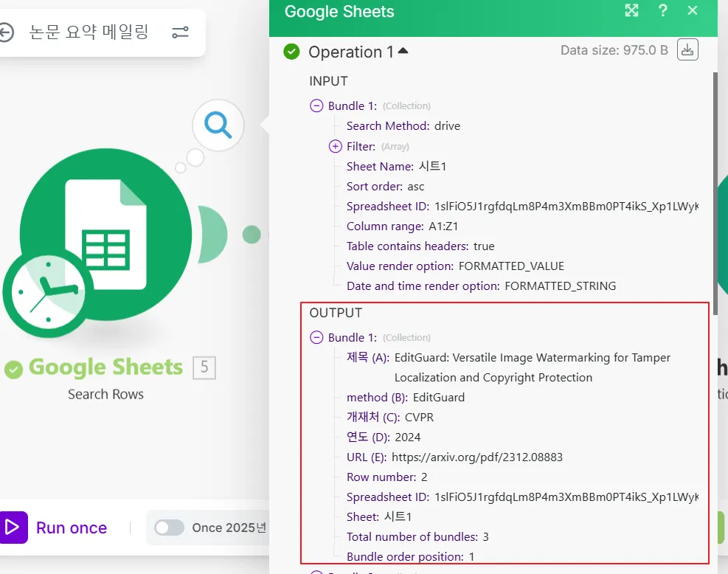Go back using the arrow icon beside 논문 요약 메일링
The width and height of the screenshot is (728, 574).
pyautogui.click(x=6, y=33)
